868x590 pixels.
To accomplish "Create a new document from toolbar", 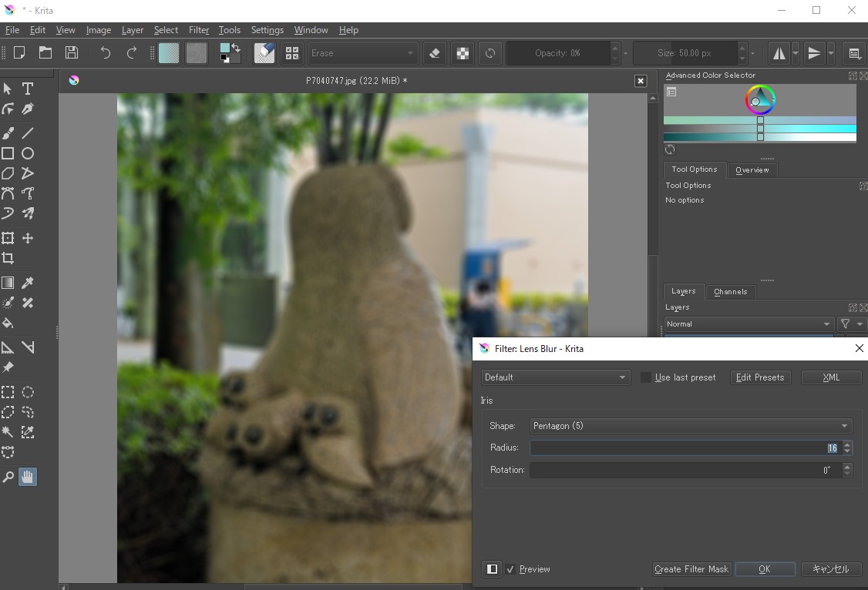I will [19, 52].
